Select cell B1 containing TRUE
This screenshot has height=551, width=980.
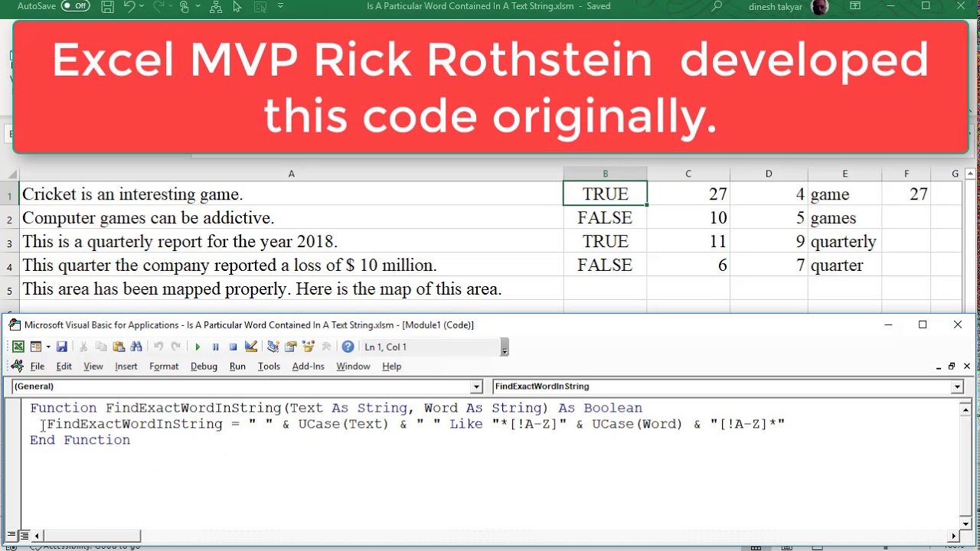[x=605, y=194]
